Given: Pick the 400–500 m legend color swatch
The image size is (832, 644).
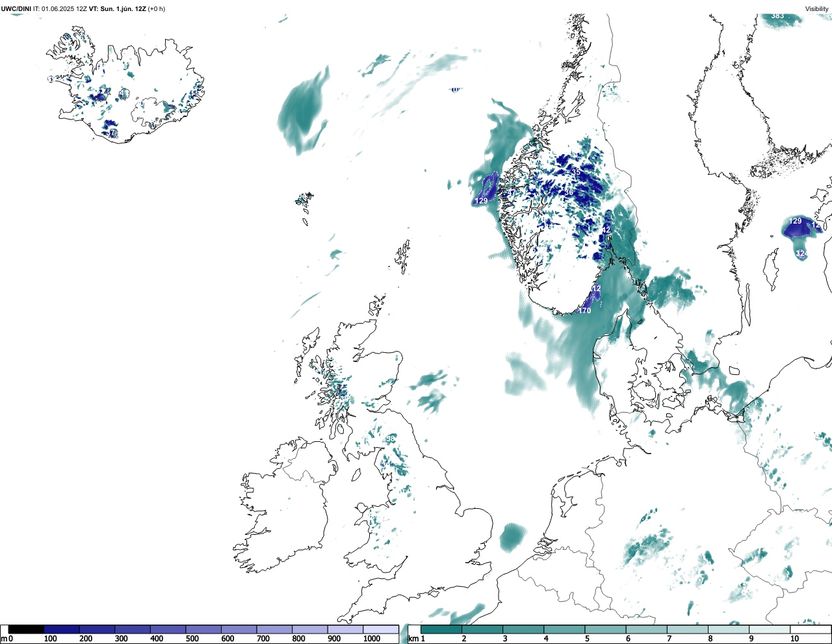Looking at the screenshot, I should click(x=168, y=629).
